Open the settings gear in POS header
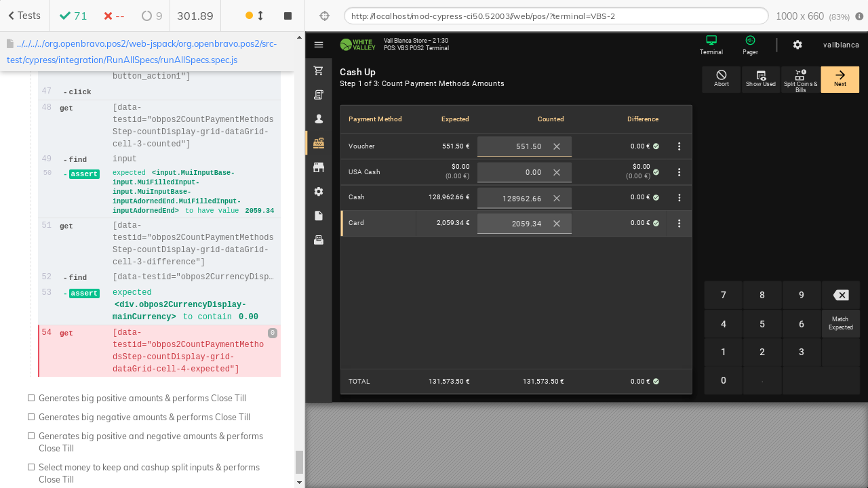868x488 pixels. [797, 45]
